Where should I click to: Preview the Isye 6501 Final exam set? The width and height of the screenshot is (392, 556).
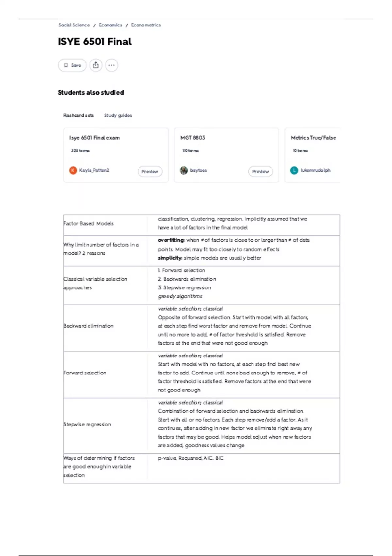[x=150, y=171]
